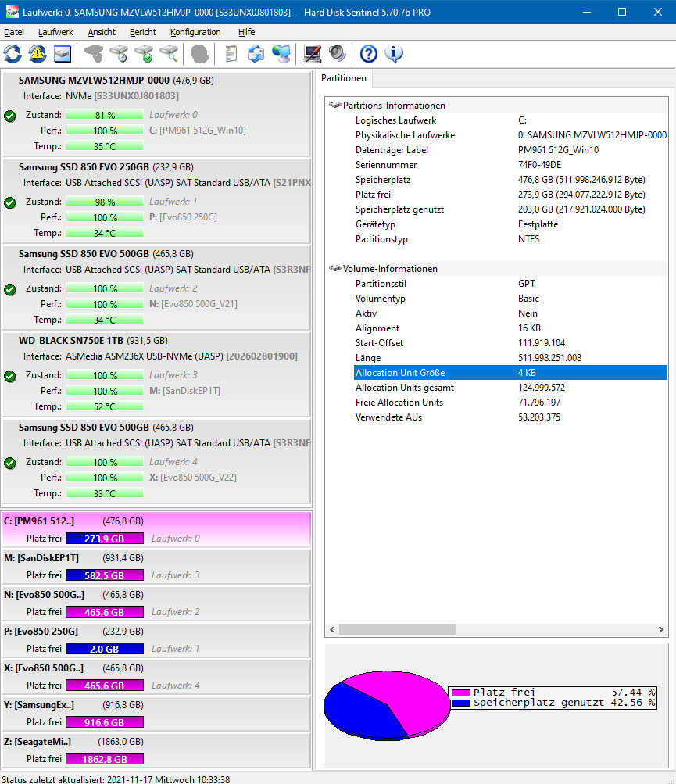Select the C: [PM961 512..] partition entry
This screenshot has height=784, width=676.
(x=156, y=529)
